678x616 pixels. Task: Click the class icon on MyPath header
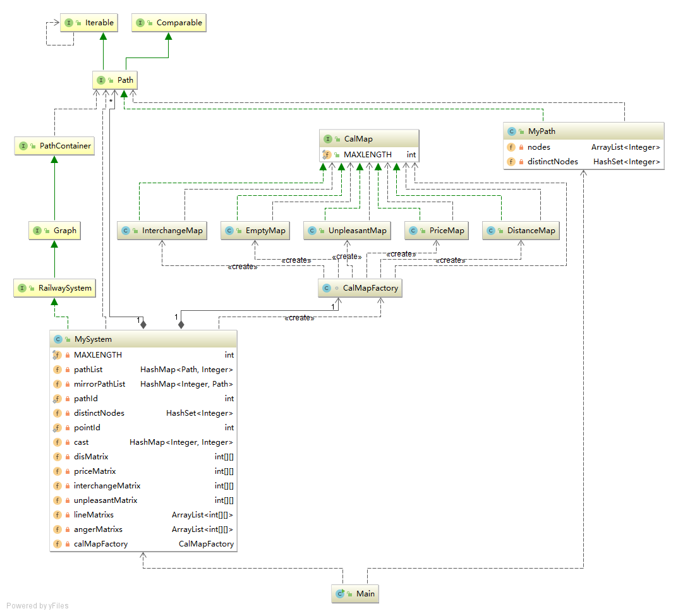coord(512,131)
